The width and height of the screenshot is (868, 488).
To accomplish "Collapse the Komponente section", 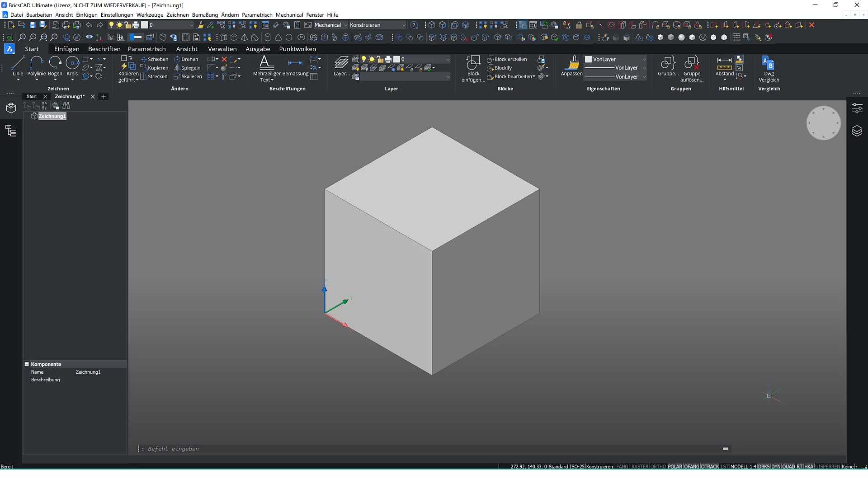I will tap(27, 364).
